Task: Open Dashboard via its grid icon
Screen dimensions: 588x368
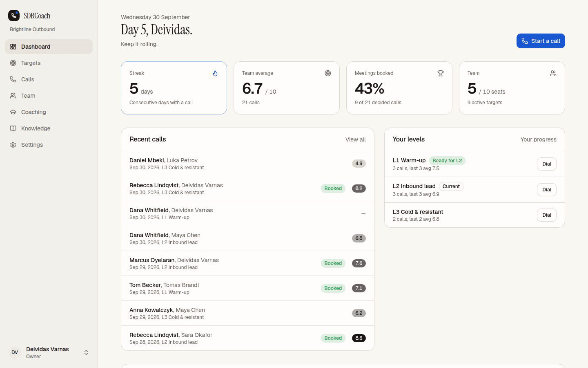Action: pos(13,47)
